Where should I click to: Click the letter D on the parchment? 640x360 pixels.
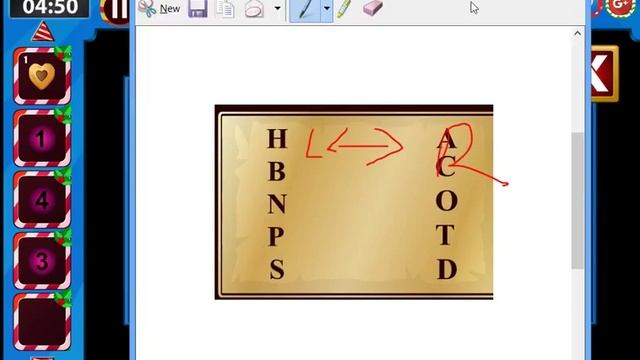(x=447, y=269)
